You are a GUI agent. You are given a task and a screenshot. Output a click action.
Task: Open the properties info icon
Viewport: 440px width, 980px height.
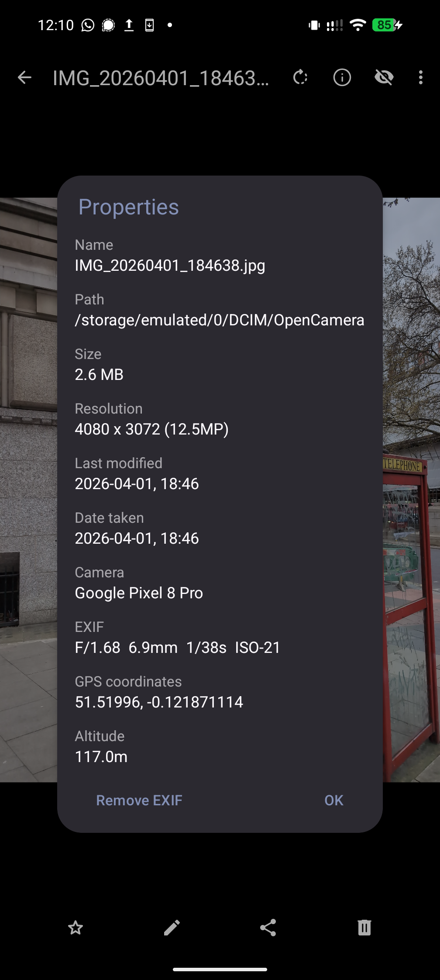pos(342,78)
